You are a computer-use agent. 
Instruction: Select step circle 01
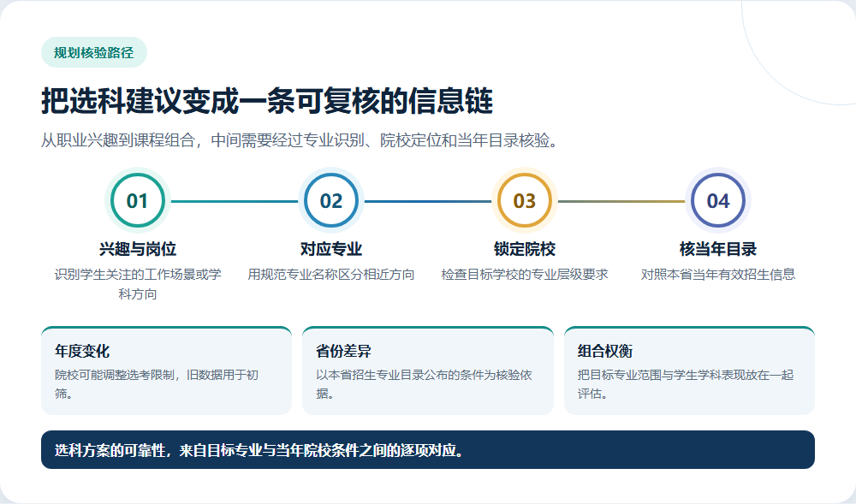point(138,201)
